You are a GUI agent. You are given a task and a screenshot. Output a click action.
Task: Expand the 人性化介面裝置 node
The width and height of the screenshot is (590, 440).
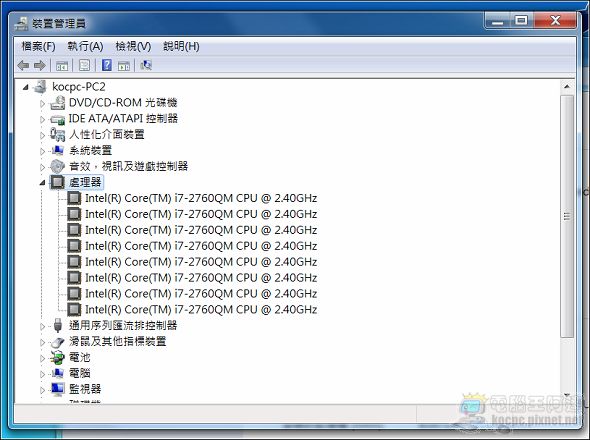tap(43, 135)
